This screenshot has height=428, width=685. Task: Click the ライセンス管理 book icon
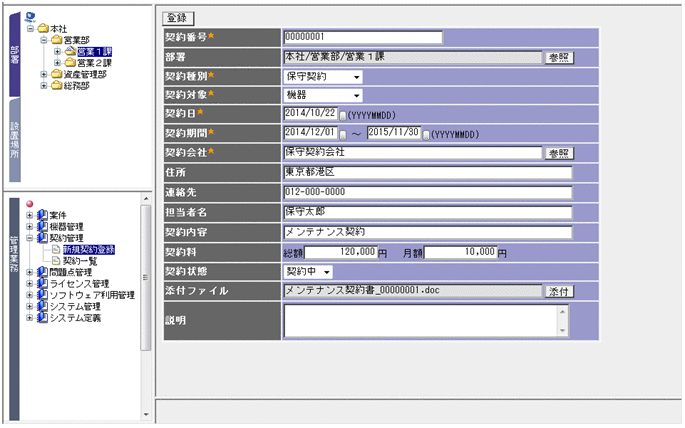[x=42, y=283]
